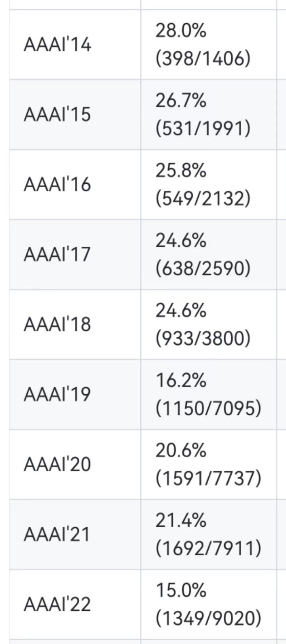This screenshot has width=286, height=644.
Task: Click the (531/1991) fraction text
Action: [203, 128]
